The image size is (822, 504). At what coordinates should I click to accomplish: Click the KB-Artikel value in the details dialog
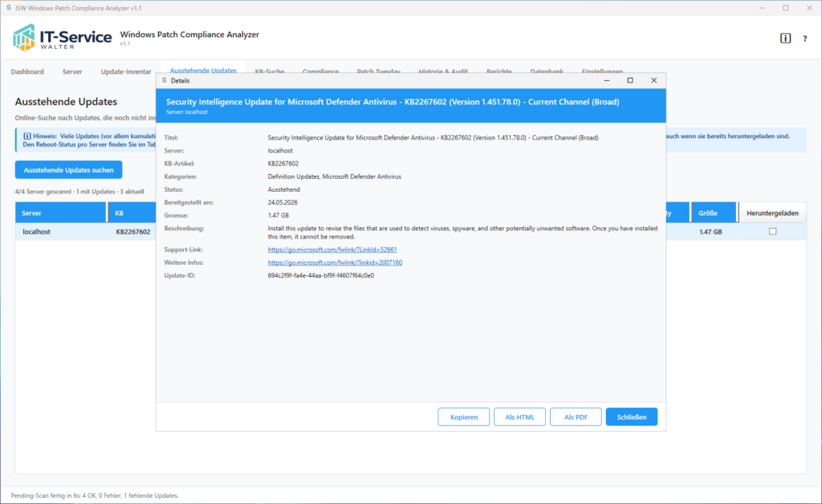[283, 164]
